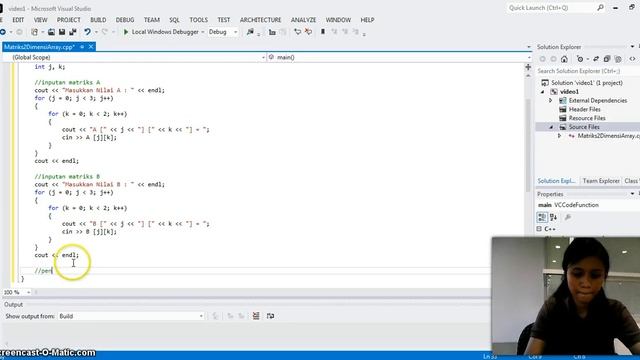Open the BUILD menu
Viewport: 640px width, 360px height.
pos(98,20)
